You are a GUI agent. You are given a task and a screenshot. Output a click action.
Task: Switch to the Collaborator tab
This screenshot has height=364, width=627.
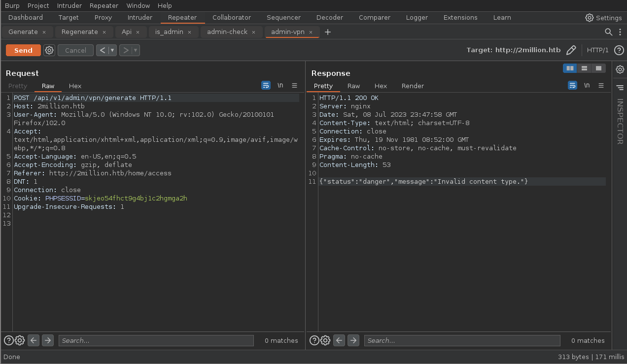click(232, 17)
